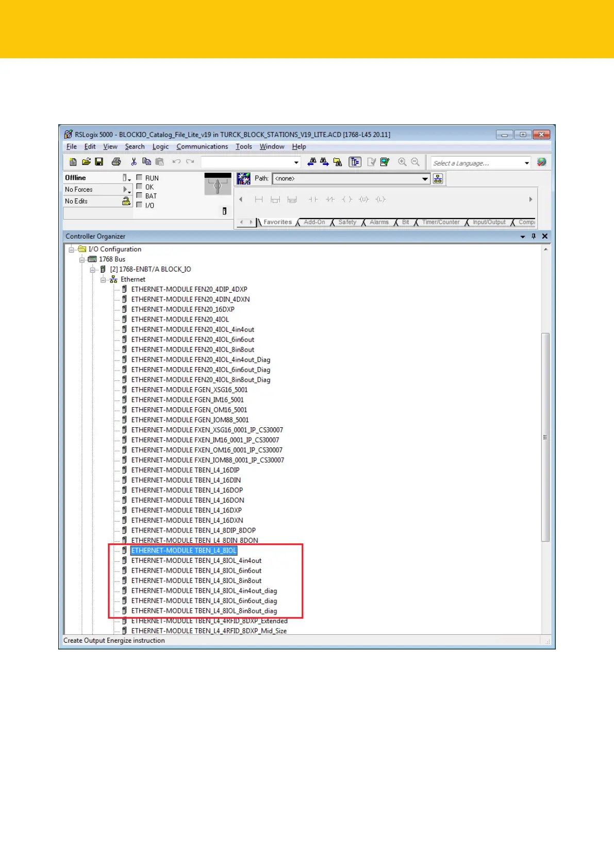Viewport: 614px width, 868px height.
Task: Select module FGEN_XSG16_5001 in the tree
Action: pos(189,390)
